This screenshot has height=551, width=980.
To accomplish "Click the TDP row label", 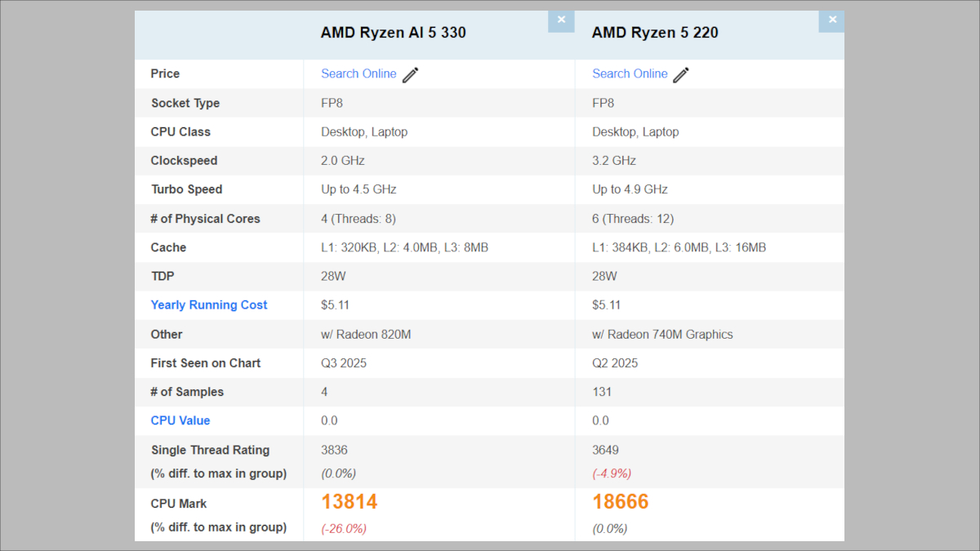I will click(162, 276).
